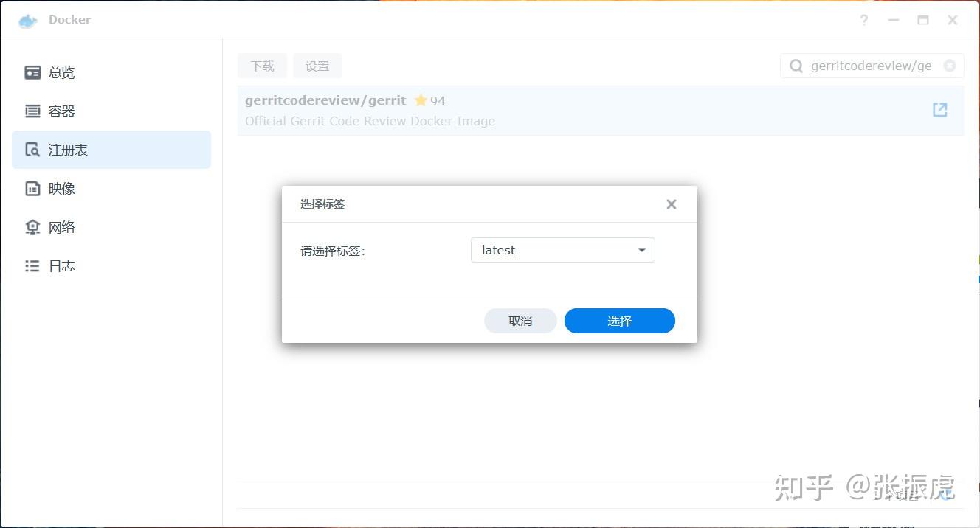980x528 pixels.
Task: Clear the registry search field
Action: (x=949, y=66)
